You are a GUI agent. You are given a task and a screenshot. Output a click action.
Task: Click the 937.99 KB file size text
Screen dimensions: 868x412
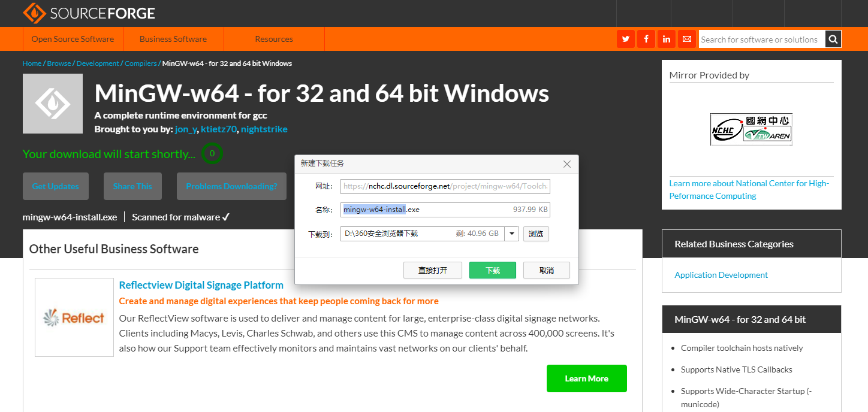click(531, 210)
